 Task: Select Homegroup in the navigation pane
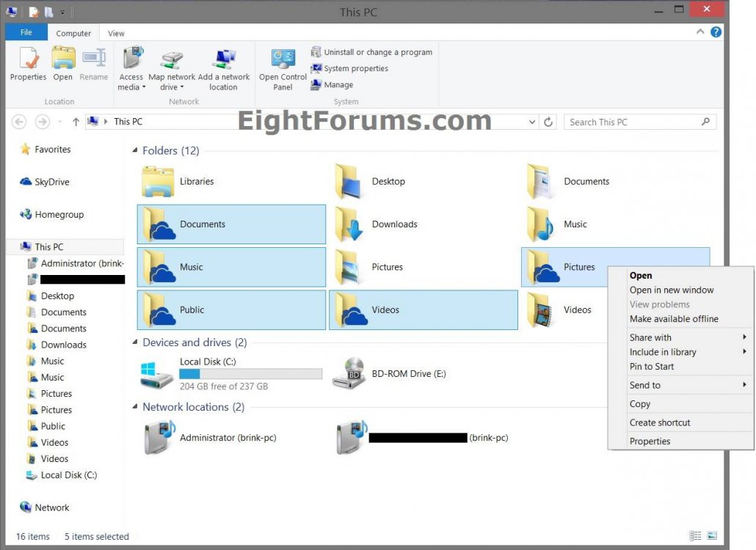pyautogui.click(x=51, y=214)
